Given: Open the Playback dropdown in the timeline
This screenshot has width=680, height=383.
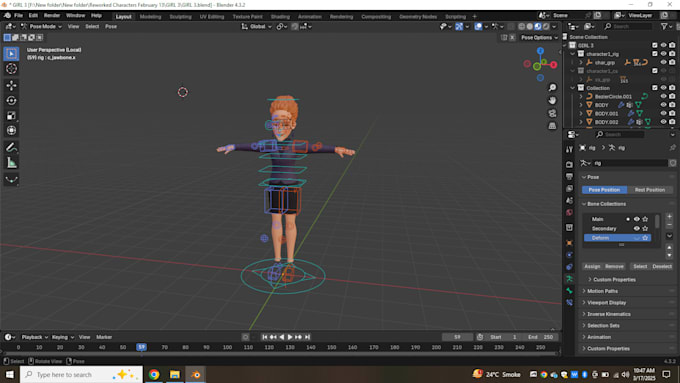Looking at the screenshot, I should [35, 337].
